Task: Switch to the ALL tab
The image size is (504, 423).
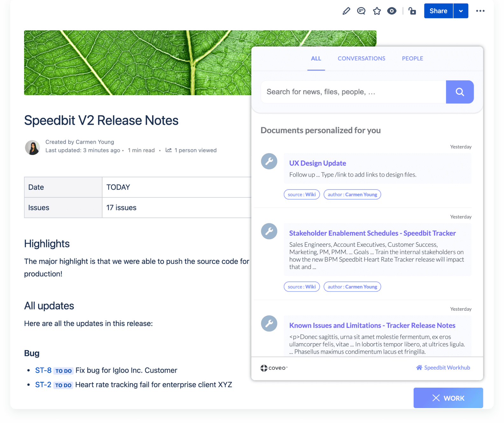Action: point(316,59)
